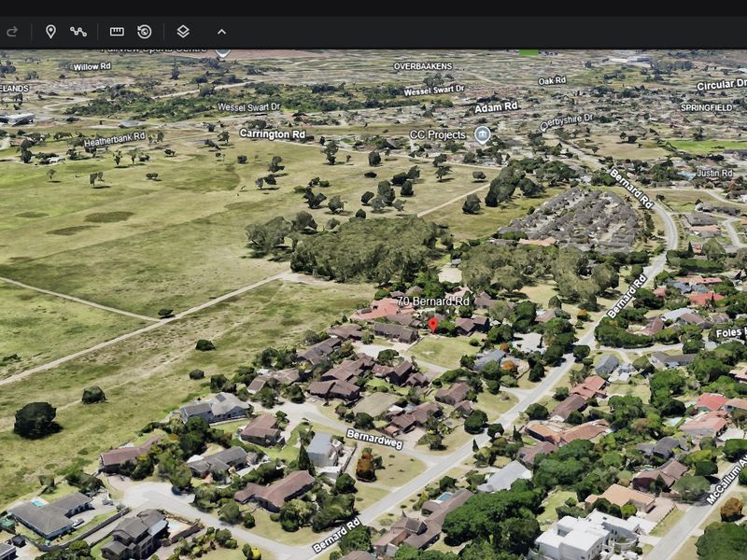
Task: Select the Draw path tool in toolbar
Action: coord(80,30)
